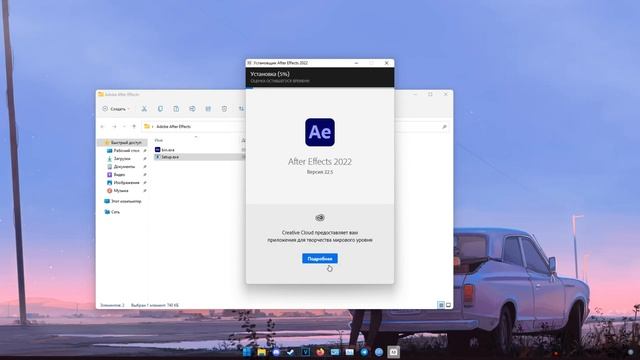Unpin Видео via its pin icon
This screenshot has width=640, height=360.
[x=144, y=175]
